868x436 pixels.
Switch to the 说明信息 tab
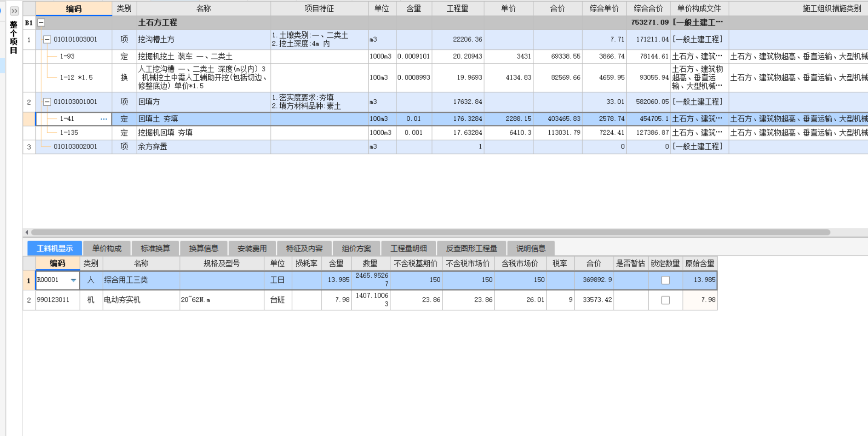[x=531, y=248]
